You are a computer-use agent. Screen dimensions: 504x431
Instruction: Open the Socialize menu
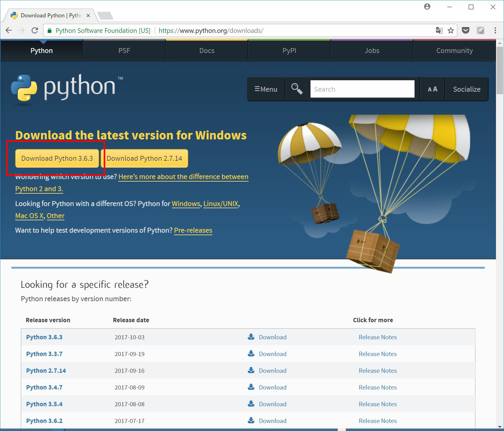(467, 89)
